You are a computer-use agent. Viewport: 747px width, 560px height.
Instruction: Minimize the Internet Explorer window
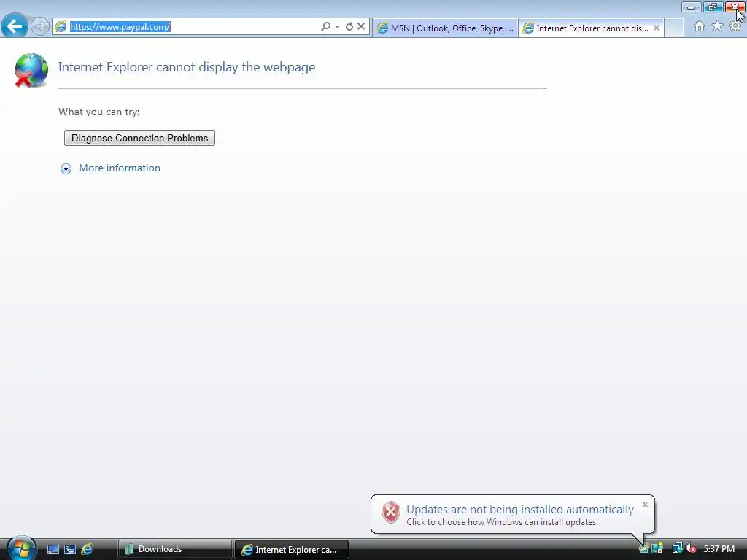[691, 7]
